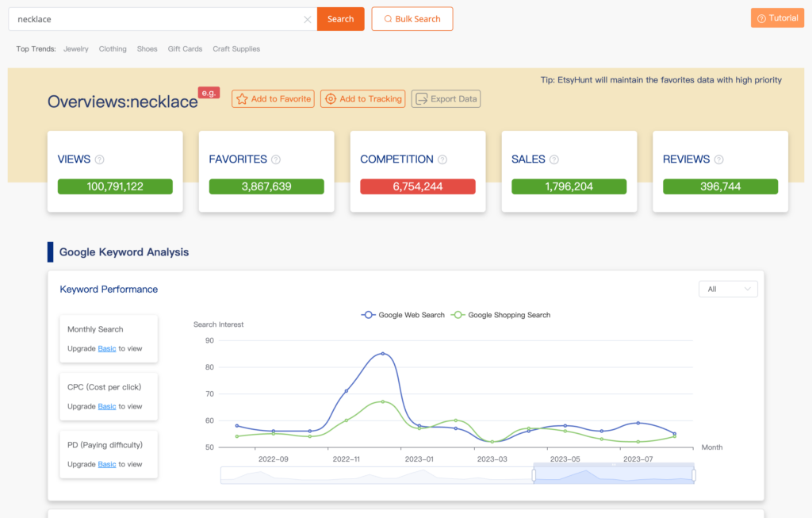Image resolution: width=812 pixels, height=518 pixels.
Task: Open the Tutorial button
Action: pyautogui.click(x=777, y=18)
